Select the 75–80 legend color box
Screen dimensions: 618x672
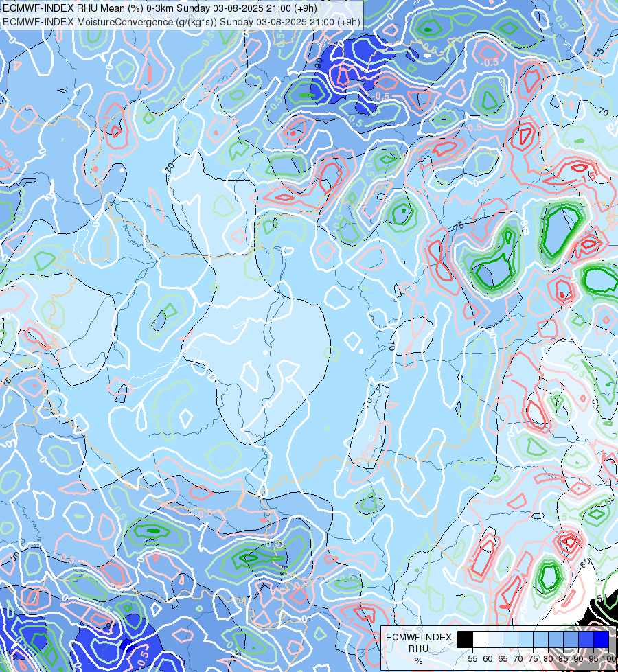(x=540, y=640)
